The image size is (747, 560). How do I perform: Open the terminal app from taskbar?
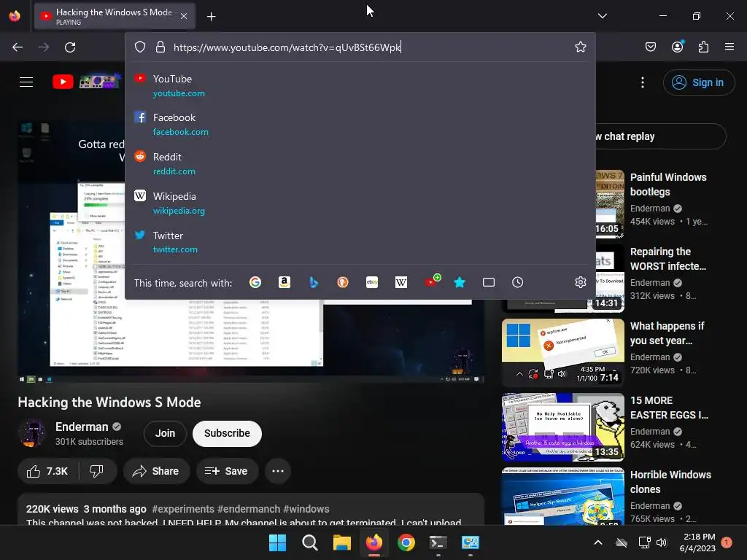click(x=438, y=542)
